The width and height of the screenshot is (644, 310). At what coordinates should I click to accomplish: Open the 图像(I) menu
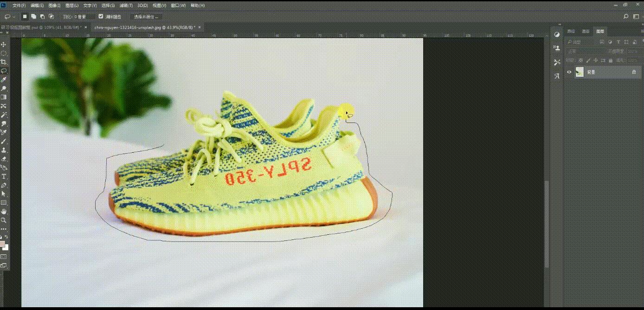pyautogui.click(x=54, y=5)
